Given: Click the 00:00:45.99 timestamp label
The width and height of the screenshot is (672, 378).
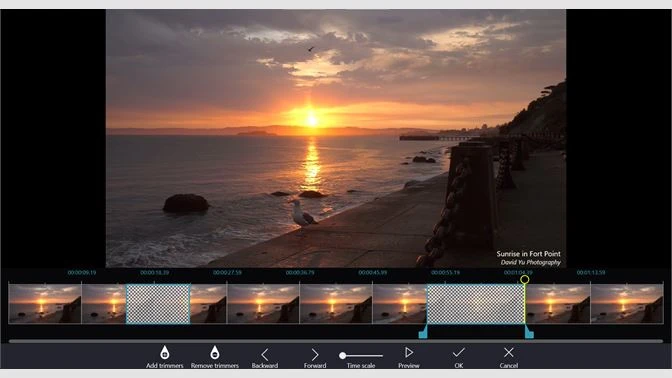Looking at the screenshot, I should [372, 273].
